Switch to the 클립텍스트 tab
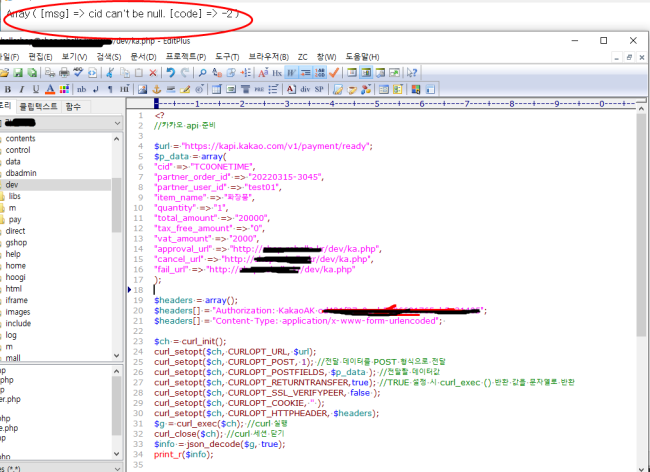The height and width of the screenshot is (472, 650). coord(39,107)
